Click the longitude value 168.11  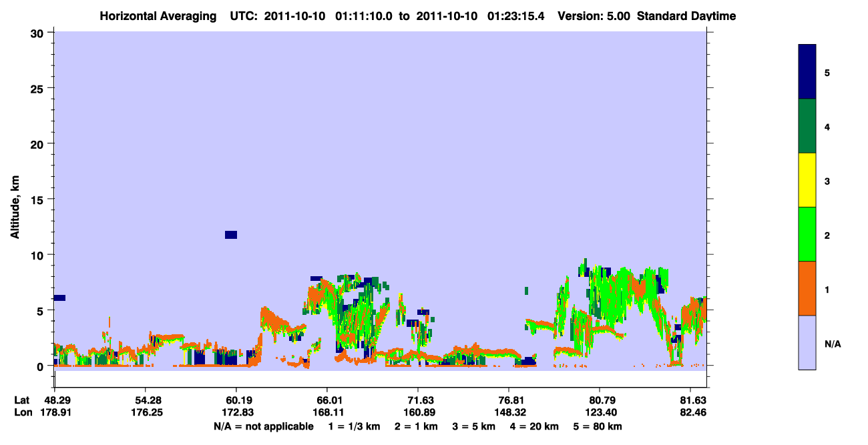click(x=327, y=412)
